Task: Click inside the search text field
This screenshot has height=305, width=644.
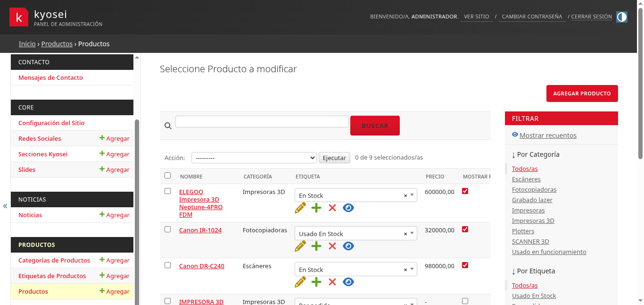Action: (x=261, y=121)
